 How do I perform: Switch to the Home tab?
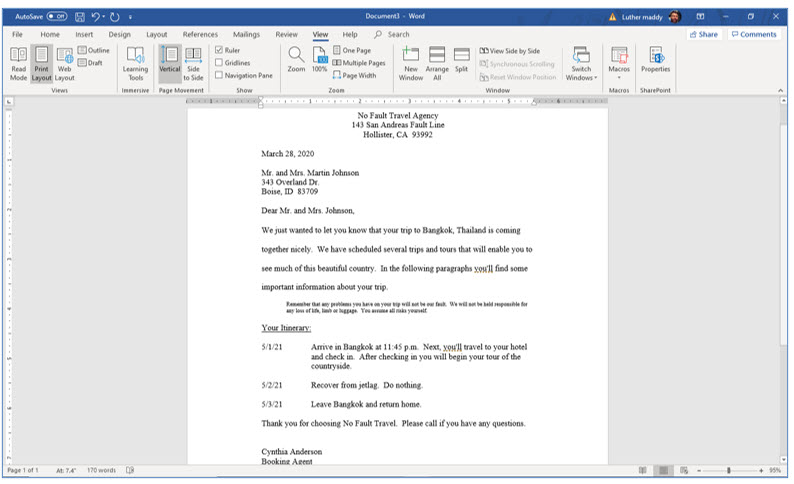50,34
